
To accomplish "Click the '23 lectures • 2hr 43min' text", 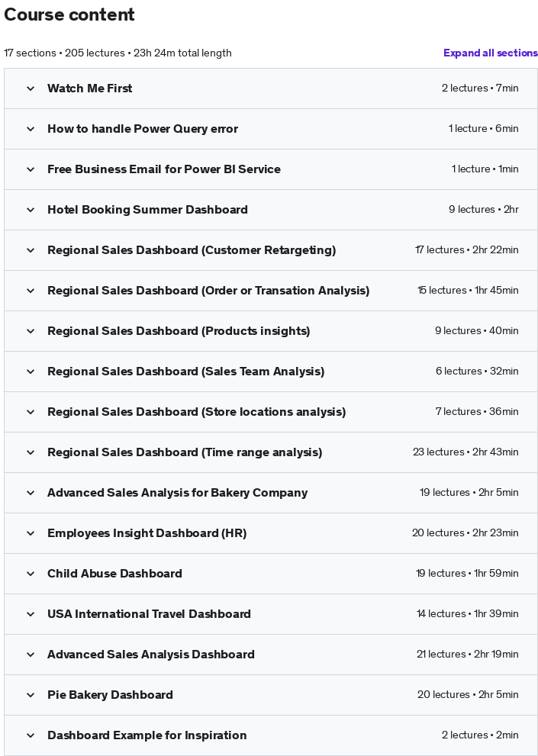I will [x=466, y=452].
